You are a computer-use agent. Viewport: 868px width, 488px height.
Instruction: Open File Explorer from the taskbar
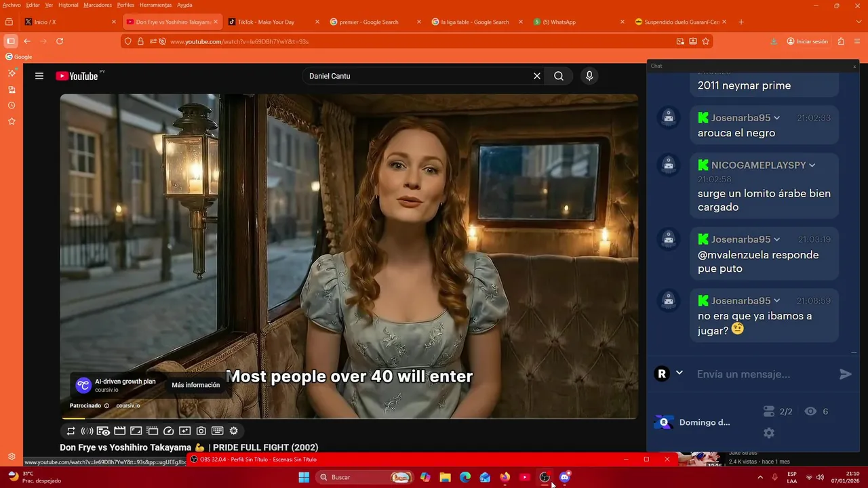(445, 477)
